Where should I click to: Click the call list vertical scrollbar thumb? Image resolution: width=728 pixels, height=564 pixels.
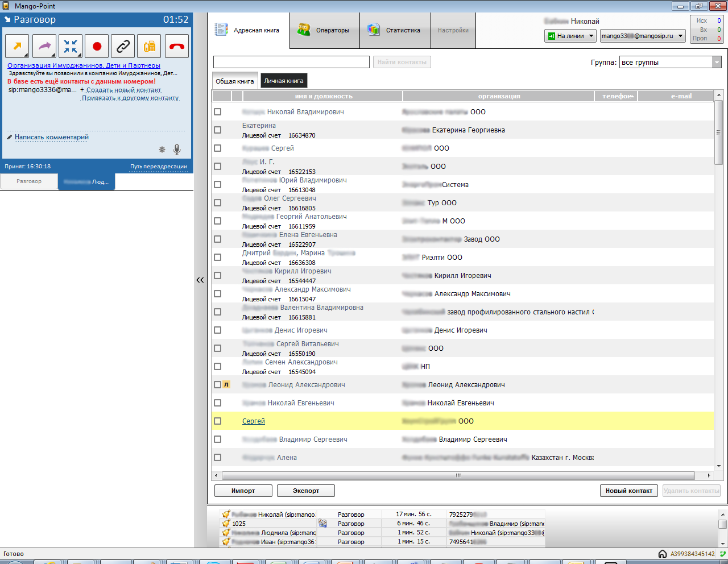tap(723, 524)
